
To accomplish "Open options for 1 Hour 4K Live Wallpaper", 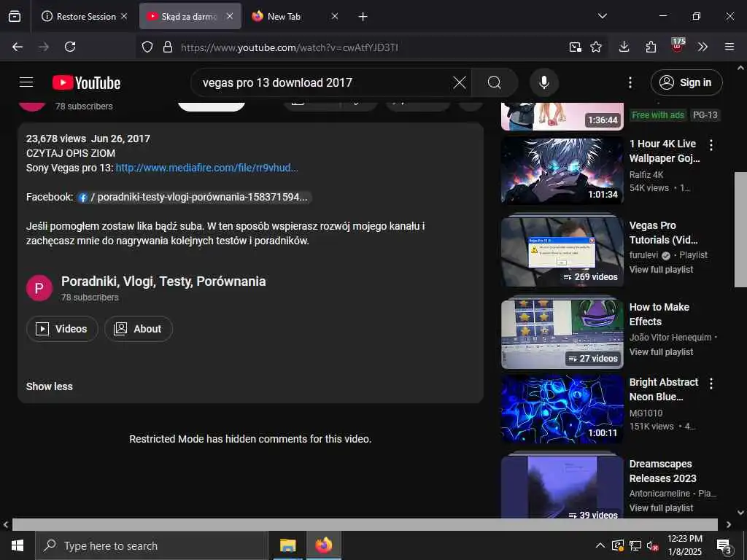I will click(x=711, y=145).
